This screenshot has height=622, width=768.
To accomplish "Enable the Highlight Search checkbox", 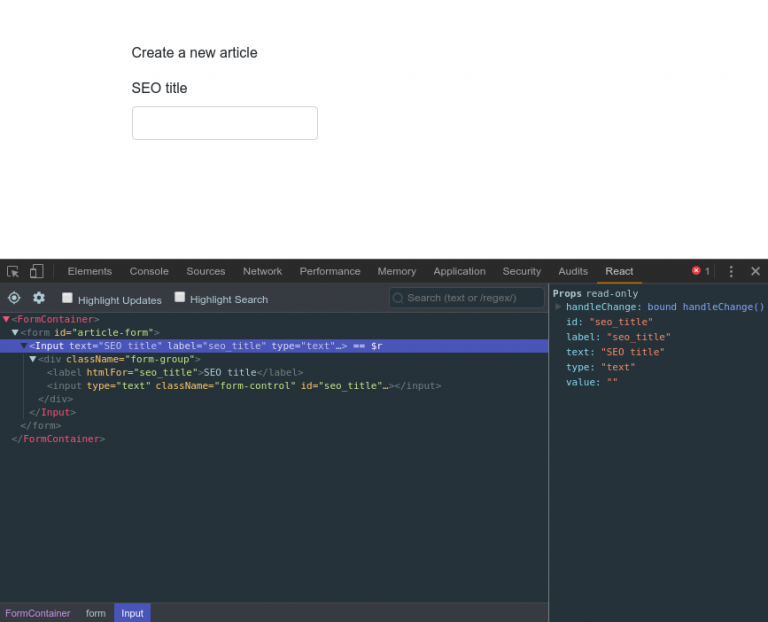I will click(x=180, y=297).
